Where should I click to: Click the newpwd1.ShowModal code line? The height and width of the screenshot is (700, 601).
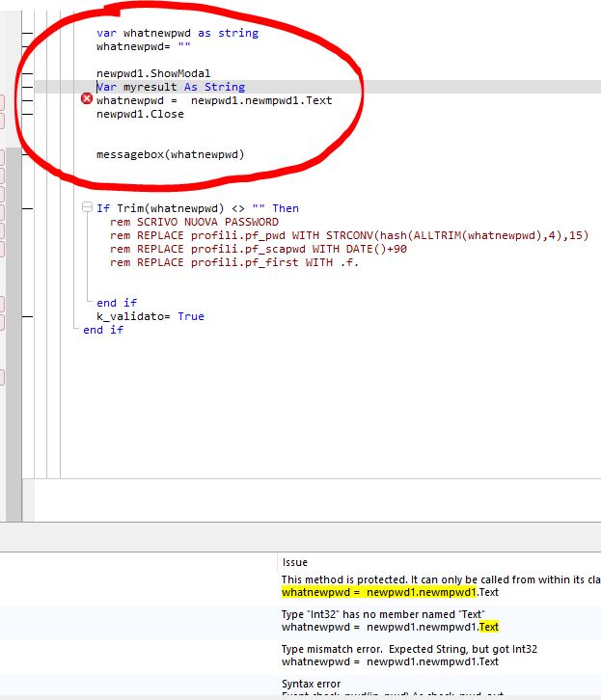click(153, 73)
